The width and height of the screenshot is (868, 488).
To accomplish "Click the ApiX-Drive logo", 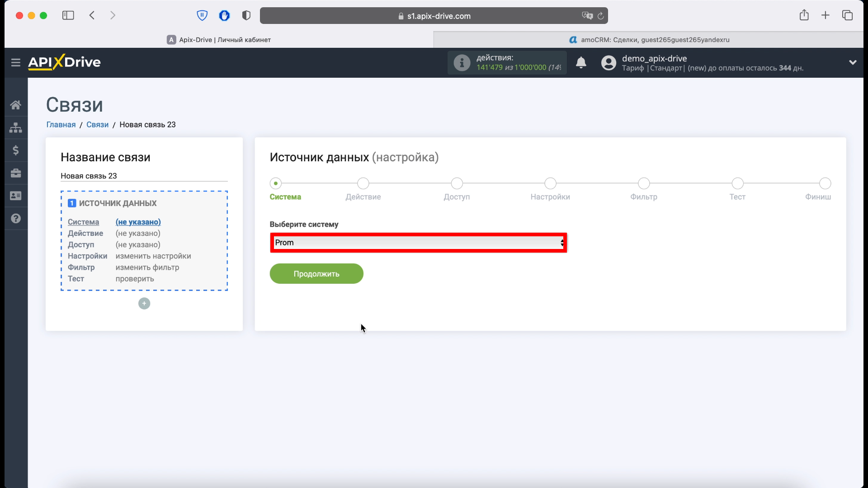I will 64,62.
